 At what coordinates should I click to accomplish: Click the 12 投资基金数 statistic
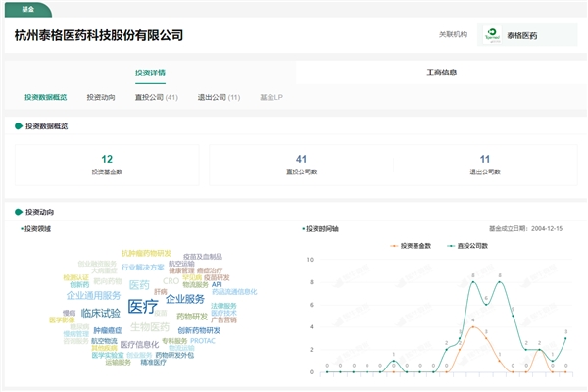click(x=107, y=165)
